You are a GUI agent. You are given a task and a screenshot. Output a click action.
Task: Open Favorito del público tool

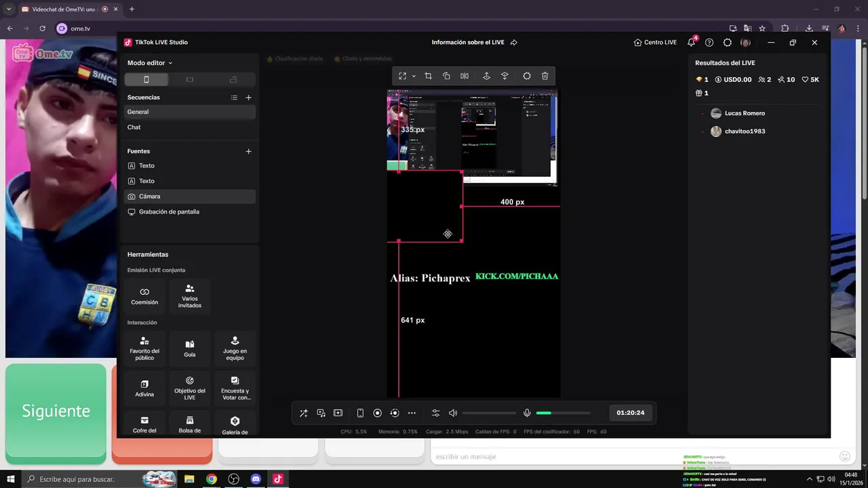point(144,348)
